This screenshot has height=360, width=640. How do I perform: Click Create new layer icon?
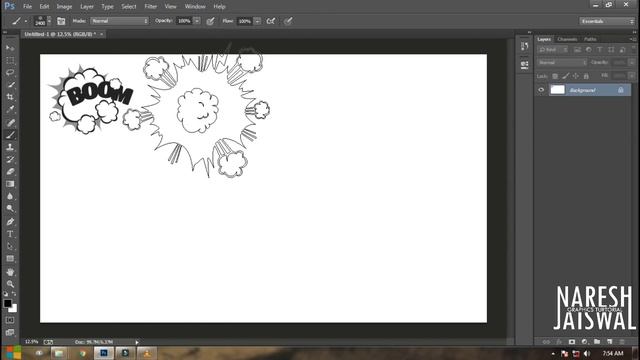610,342
